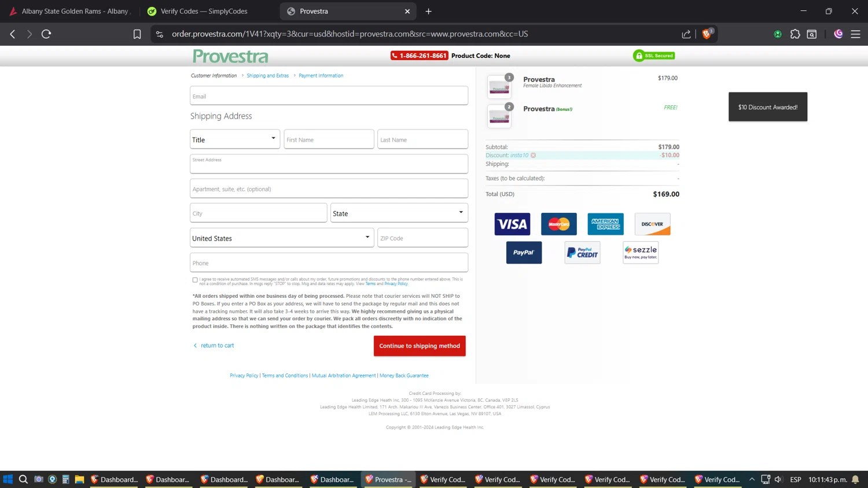This screenshot has height=488, width=868.
Task: Open Brave Shields lion icon
Action: click(x=707, y=34)
